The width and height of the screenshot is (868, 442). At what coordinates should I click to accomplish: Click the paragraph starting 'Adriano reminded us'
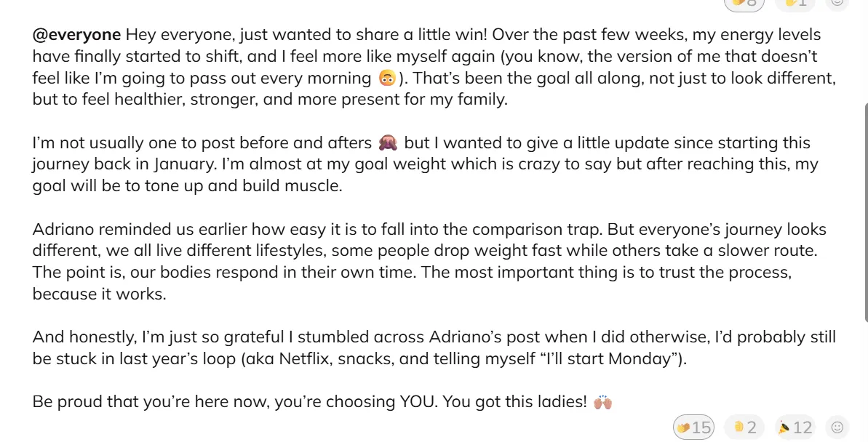pyautogui.click(x=429, y=262)
